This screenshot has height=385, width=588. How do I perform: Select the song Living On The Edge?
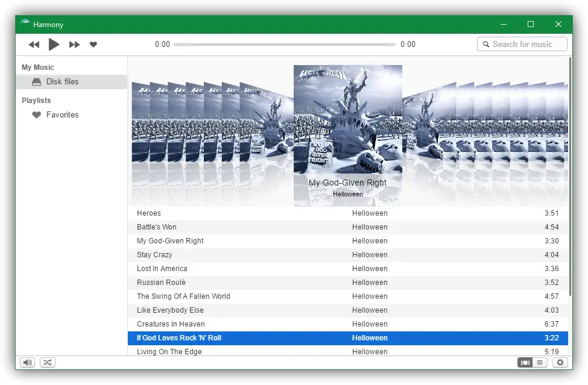[347, 351]
